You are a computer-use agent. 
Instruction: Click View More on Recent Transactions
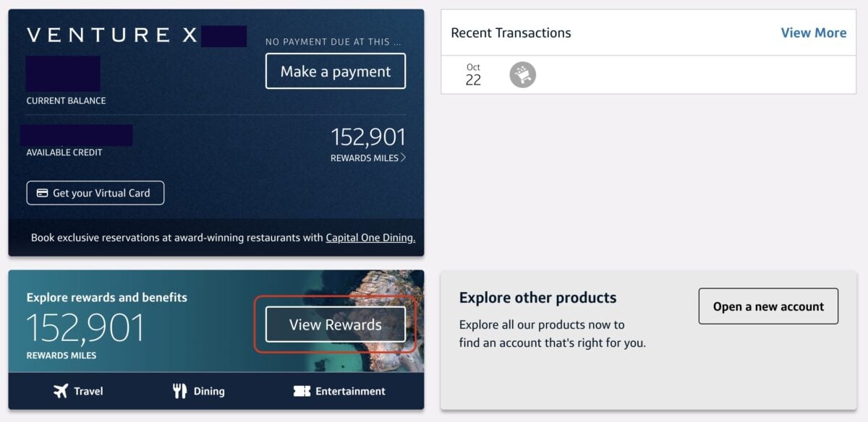point(813,33)
